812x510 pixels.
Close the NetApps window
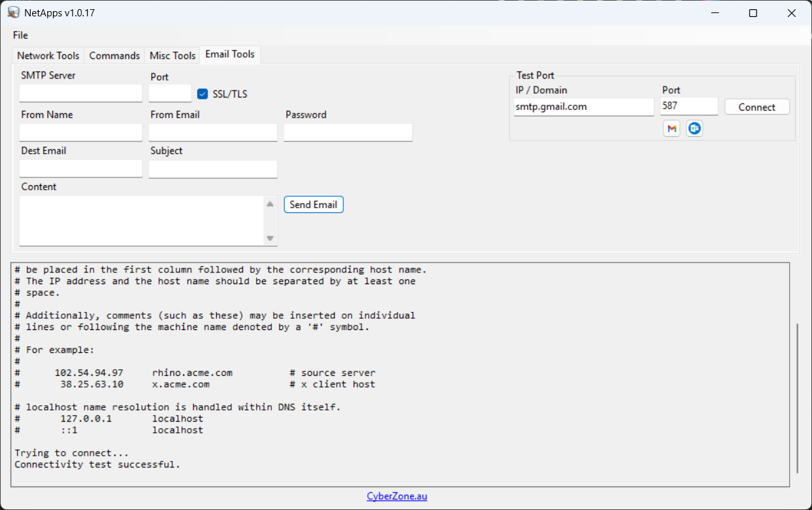tap(792, 13)
